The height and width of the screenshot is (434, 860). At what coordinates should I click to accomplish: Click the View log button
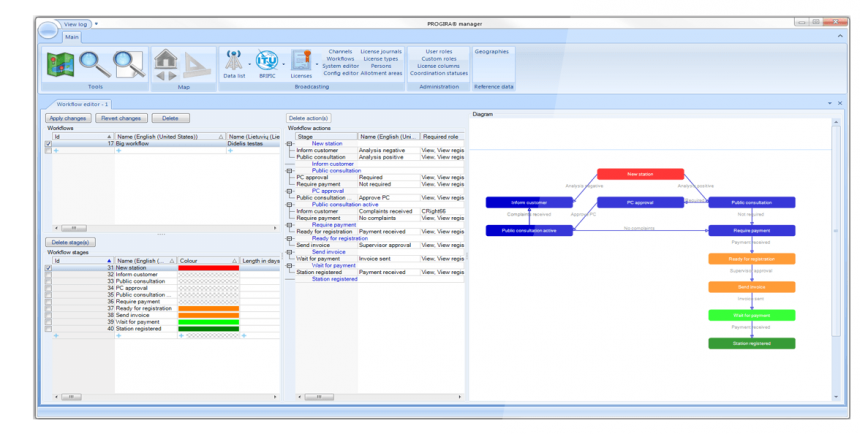coord(75,24)
